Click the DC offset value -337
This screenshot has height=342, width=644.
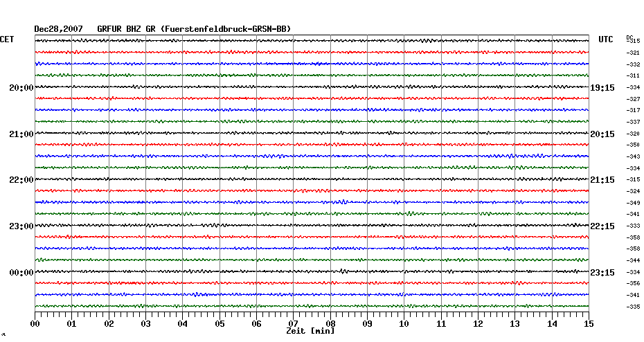(x=633, y=123)
